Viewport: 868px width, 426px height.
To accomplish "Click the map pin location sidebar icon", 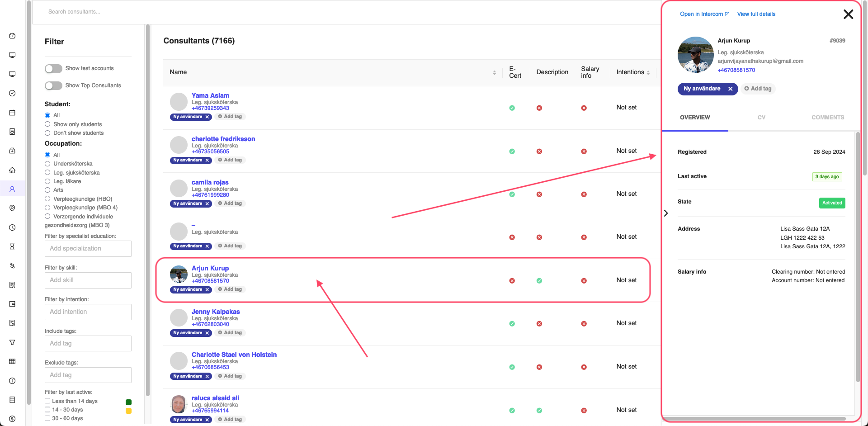I will tap(12, 208).
